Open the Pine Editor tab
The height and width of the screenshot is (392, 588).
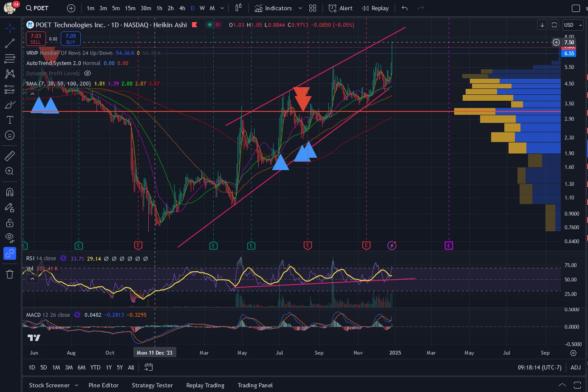coord(104,385)
